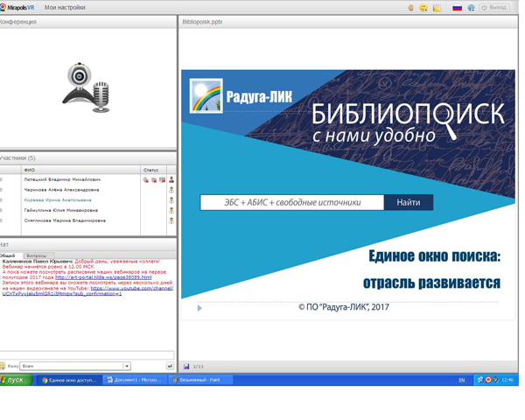This screenshot has width=525, height=420.
Task: Click the red circular tray icon
Action: (x=488, y=380)
